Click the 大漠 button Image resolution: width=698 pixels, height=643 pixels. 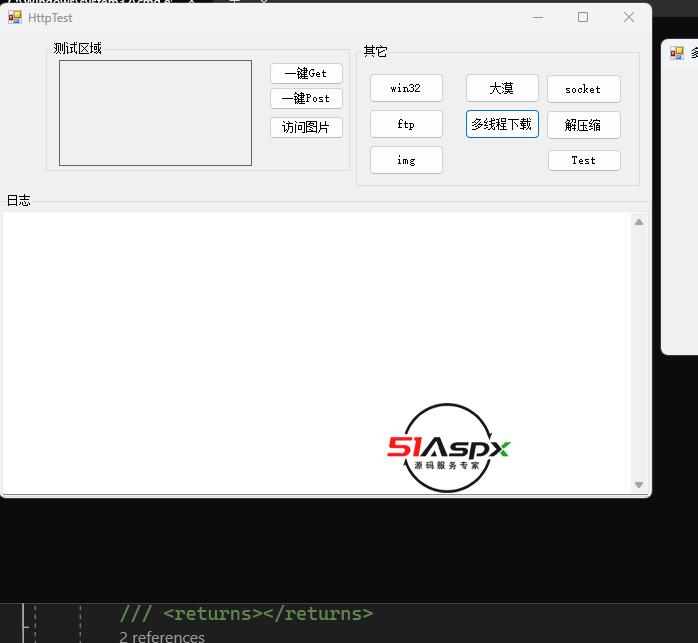coord(502,88)
